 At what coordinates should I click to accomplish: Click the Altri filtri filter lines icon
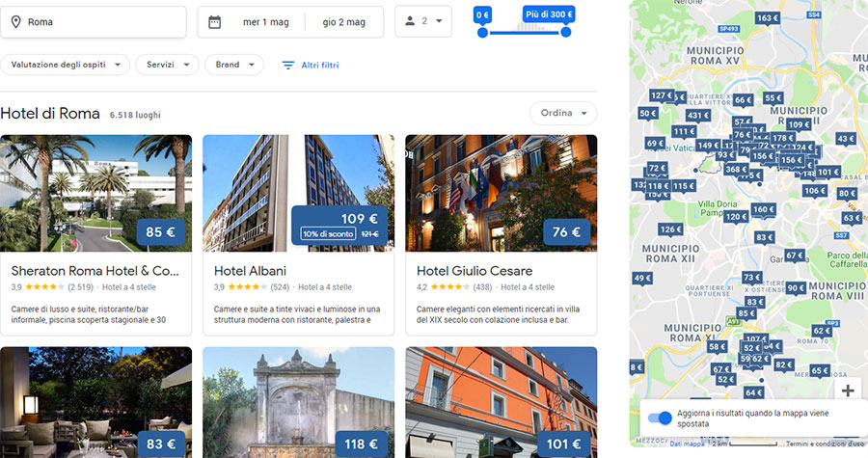[x=287, y=66]
